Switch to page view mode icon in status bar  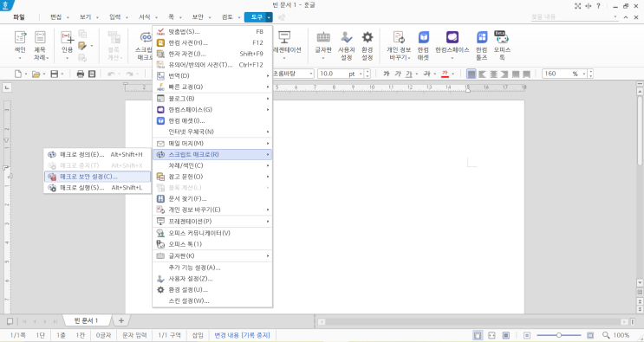[478, 335]
